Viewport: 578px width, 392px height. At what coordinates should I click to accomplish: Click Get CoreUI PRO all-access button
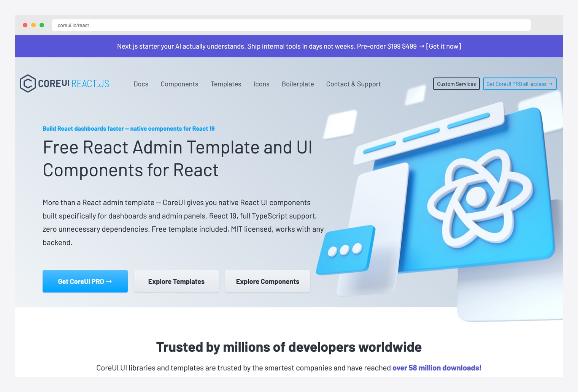tap(519, 84)
